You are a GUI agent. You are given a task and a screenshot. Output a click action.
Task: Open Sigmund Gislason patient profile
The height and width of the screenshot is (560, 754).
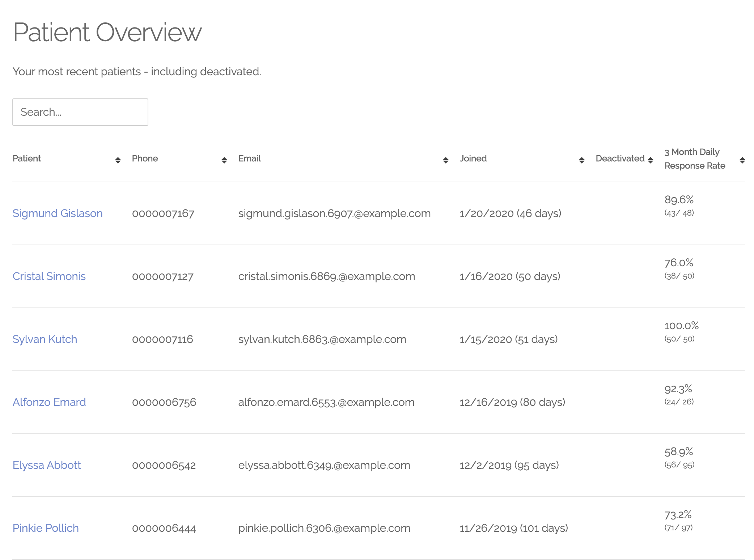(x=58, y=213)
